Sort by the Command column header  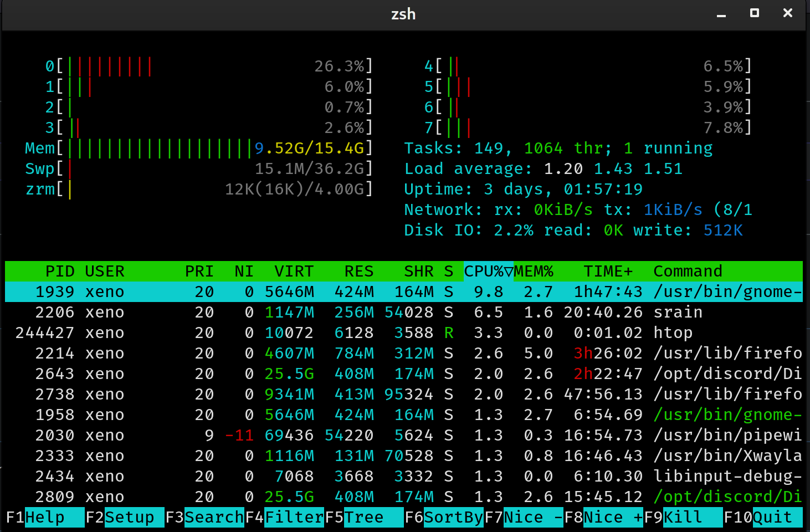coord(688,271)
